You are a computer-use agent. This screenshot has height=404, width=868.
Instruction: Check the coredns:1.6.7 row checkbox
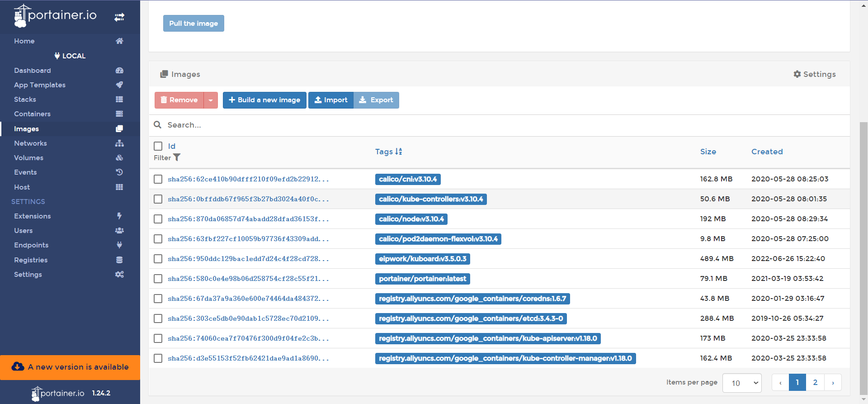[158, 299]
